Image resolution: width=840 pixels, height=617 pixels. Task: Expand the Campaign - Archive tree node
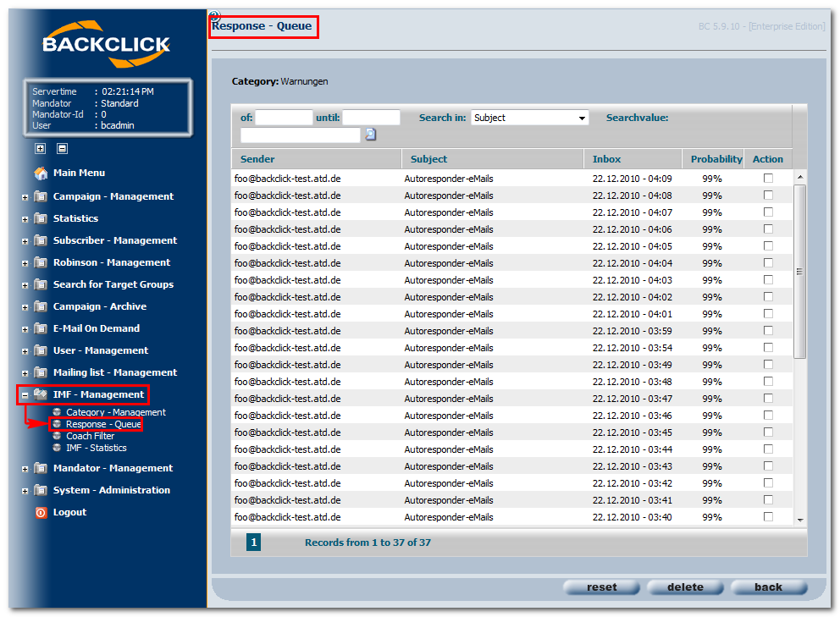pos(25,307)
